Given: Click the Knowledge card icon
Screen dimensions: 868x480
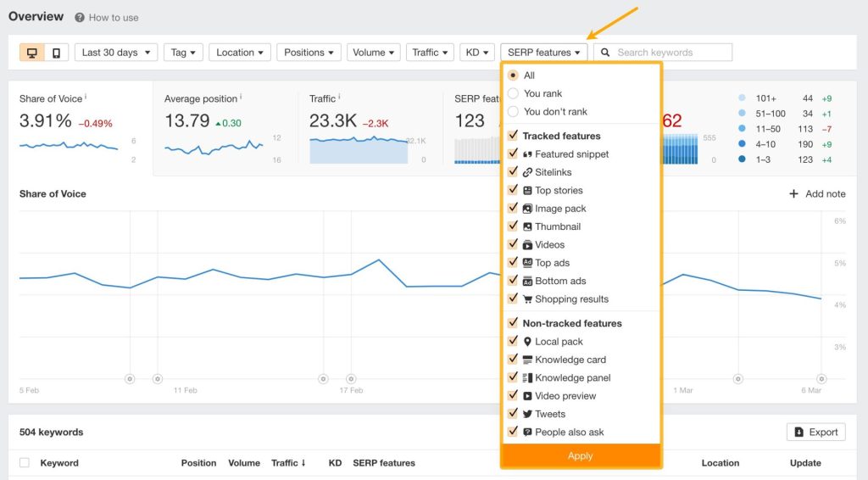Looking at the screenshot, I should 527,360.
